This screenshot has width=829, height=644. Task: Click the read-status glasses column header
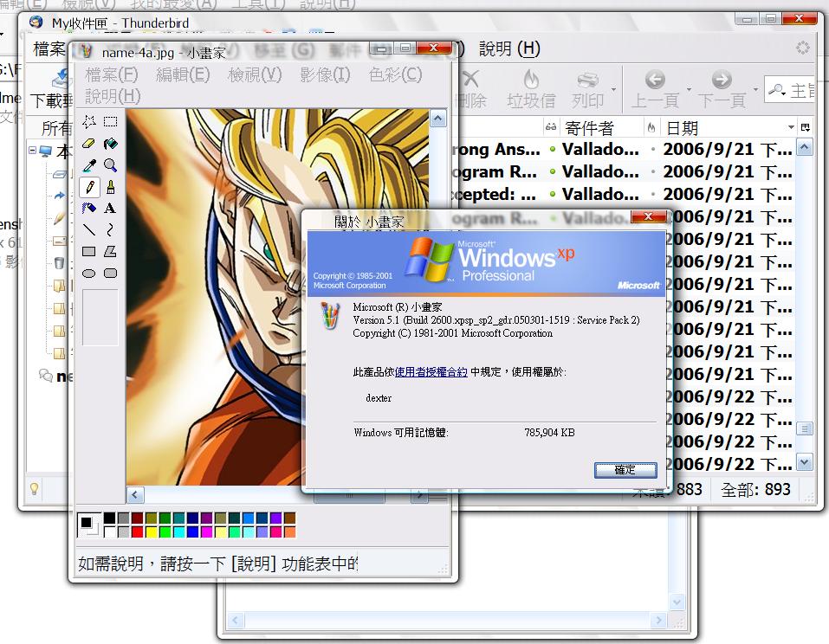(x=550, y=127)
